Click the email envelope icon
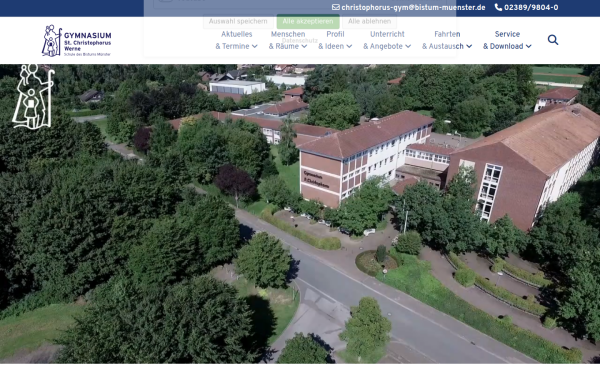Image resolution: width=600 pixels, height=375 pixels. (x=336, y=7)
